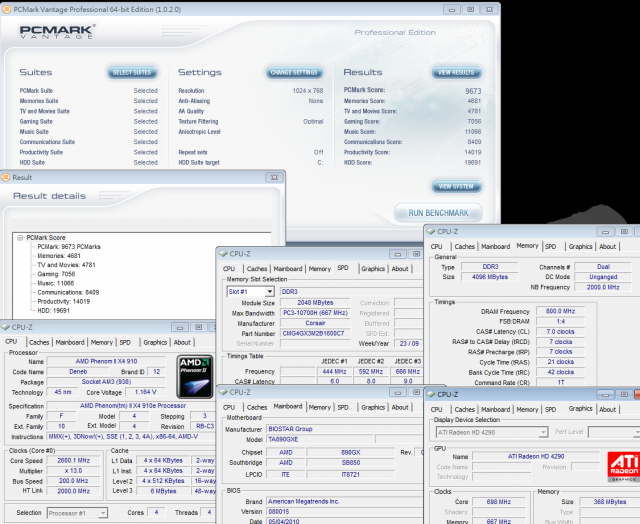Viewport: 640px width, 524px height.
Task: Select 'PCMark: 9673 PCMarks' tree row
Action: [69, 246]
